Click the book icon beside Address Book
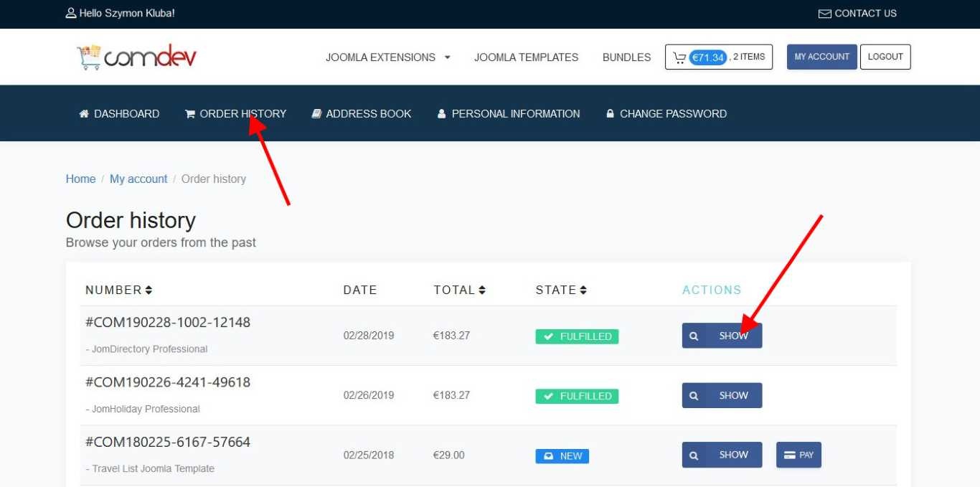This screenshot has height=487, width=980. click(316, 113)
